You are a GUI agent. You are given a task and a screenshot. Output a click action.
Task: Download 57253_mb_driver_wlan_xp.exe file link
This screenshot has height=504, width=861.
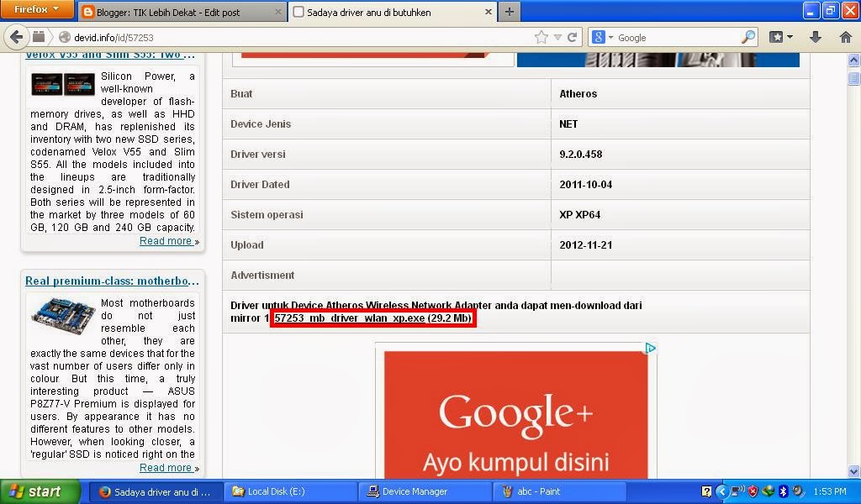(x=349, y=318)
